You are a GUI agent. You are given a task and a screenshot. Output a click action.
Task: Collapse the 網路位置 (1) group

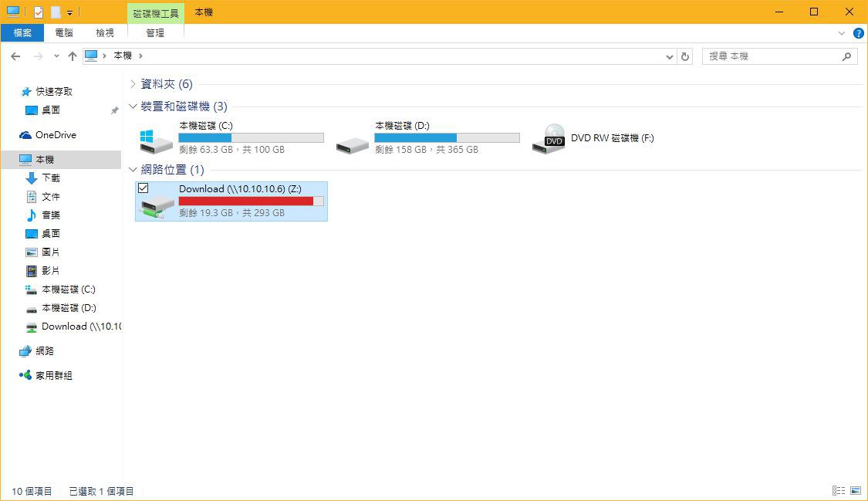click(133, 170)
